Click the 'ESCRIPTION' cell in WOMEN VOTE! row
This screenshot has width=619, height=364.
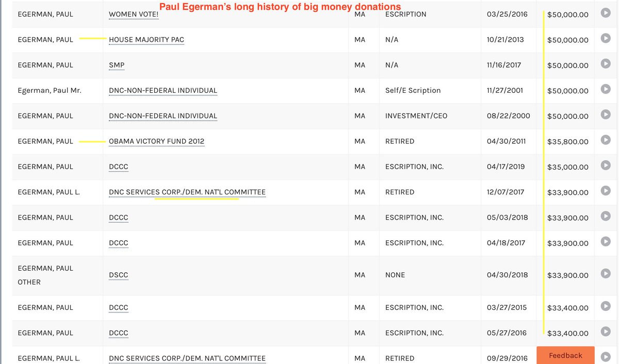[405, 14]
